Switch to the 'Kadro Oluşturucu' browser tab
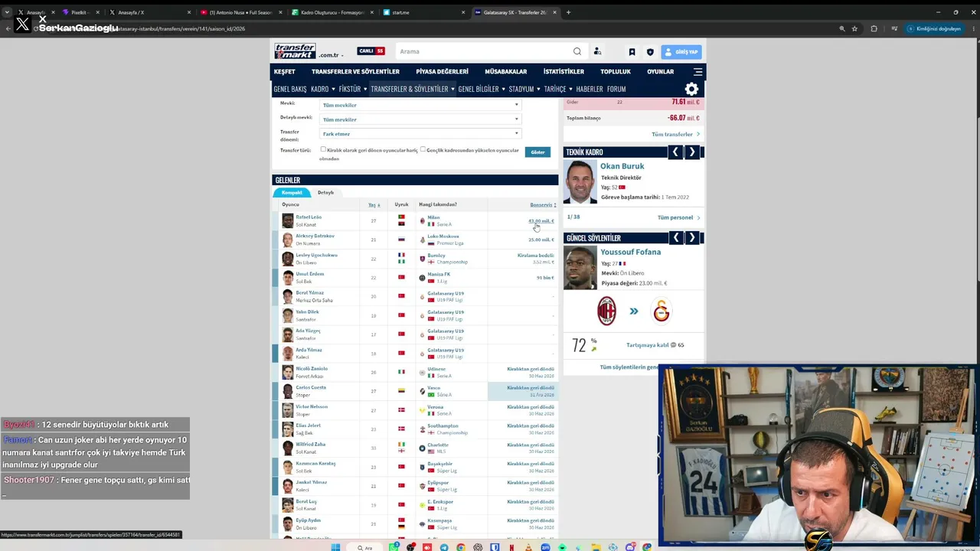The height and width of the screenshot is (551, 980). pos(332,12)
